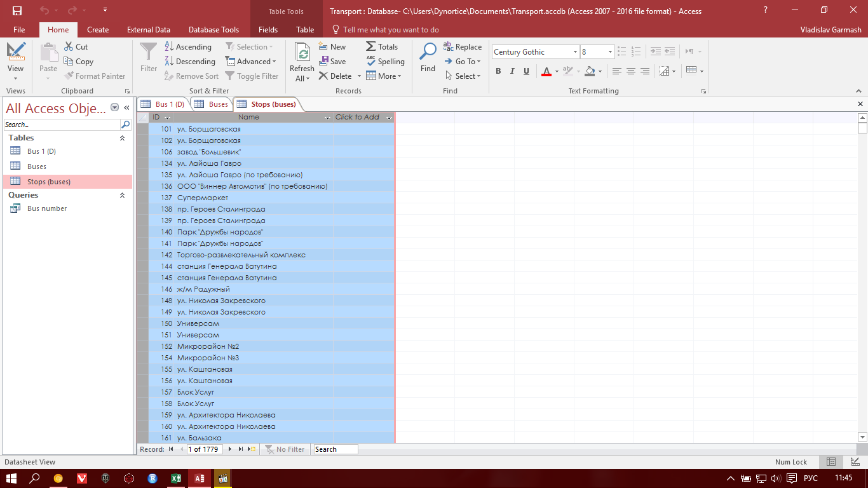This screenshot has height=488, width=868.
Task: Open Go To dropdown
Action: (463, 61)
